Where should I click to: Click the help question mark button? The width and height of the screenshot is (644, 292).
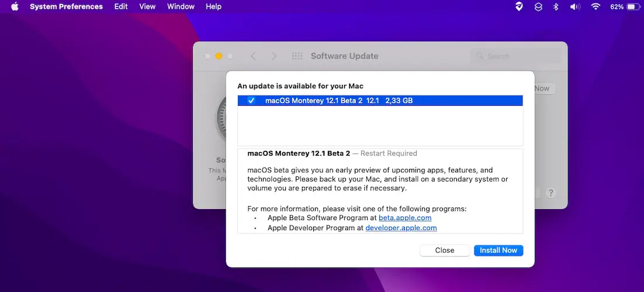tap(550, 193)
